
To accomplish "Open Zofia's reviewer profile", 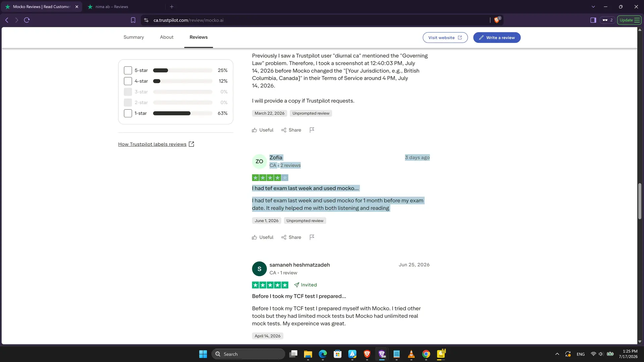I will (x=276, y=158).
